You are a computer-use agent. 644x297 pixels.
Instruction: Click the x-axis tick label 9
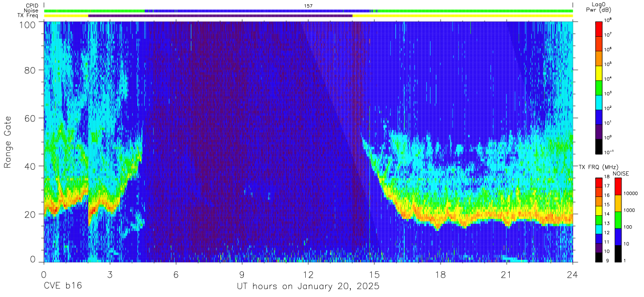click(242, 274)
